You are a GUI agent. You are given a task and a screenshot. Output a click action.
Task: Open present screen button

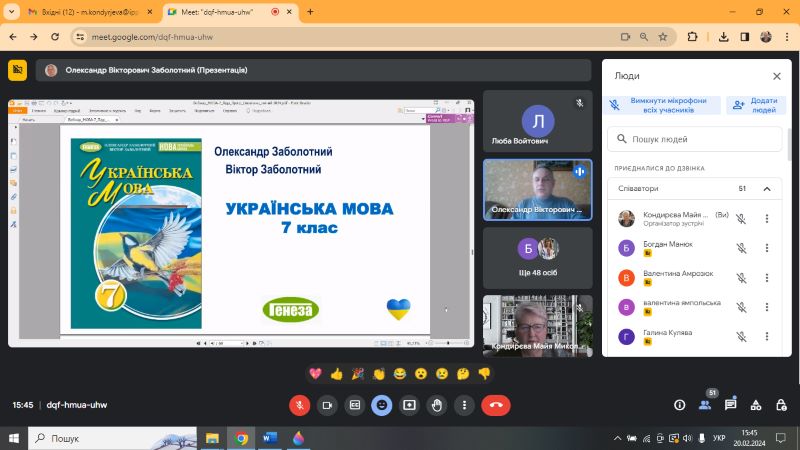[409, 405]
